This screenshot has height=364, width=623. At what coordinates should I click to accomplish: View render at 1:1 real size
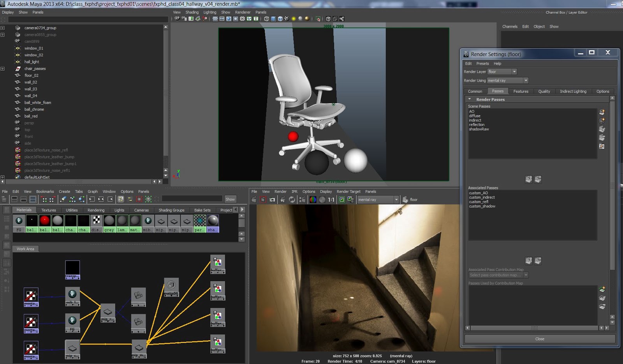(x=331, y=199)
